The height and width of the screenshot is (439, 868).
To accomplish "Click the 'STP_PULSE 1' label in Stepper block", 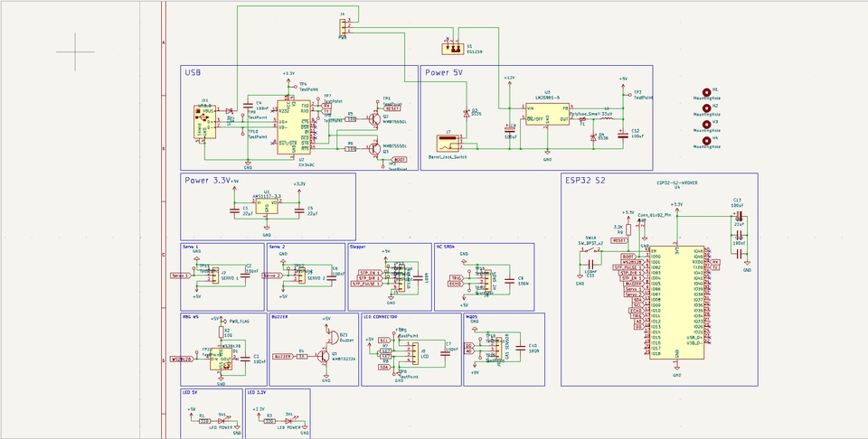I will tap(366, 284).
